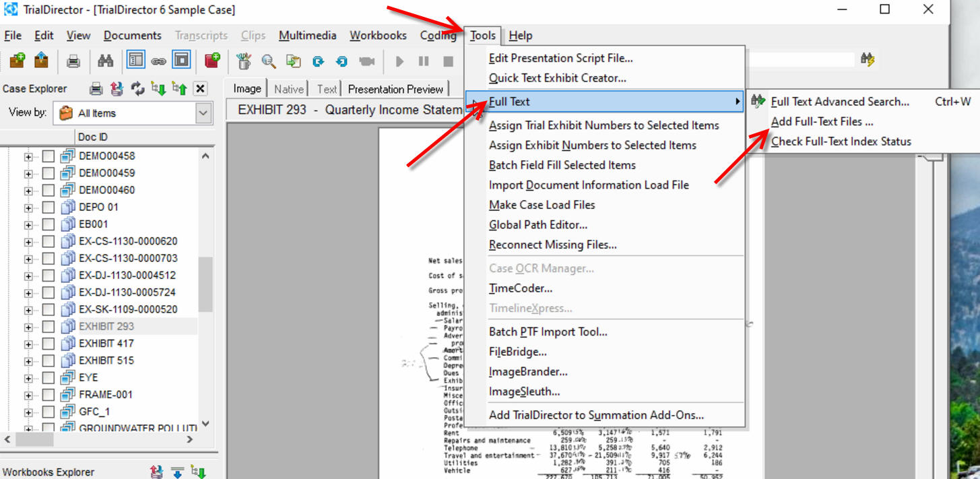Click the Workbooks Explorer database sort icon
The width and height of the screenshot is (980, 479).
click(156, 472)
